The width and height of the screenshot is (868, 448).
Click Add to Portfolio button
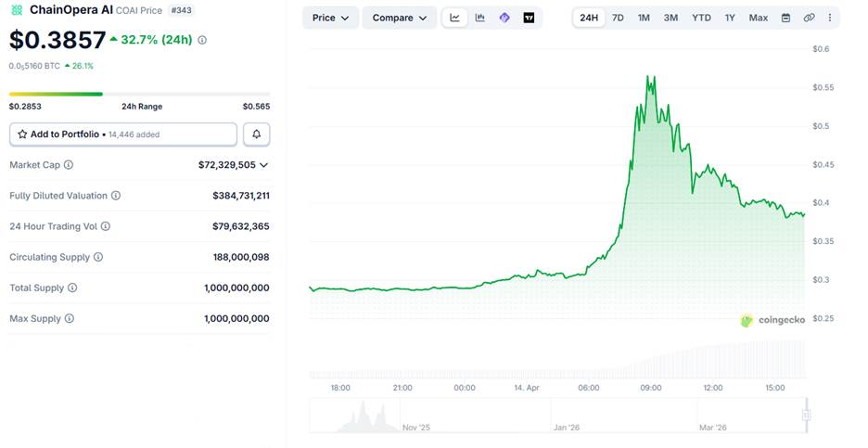[123, 134]
